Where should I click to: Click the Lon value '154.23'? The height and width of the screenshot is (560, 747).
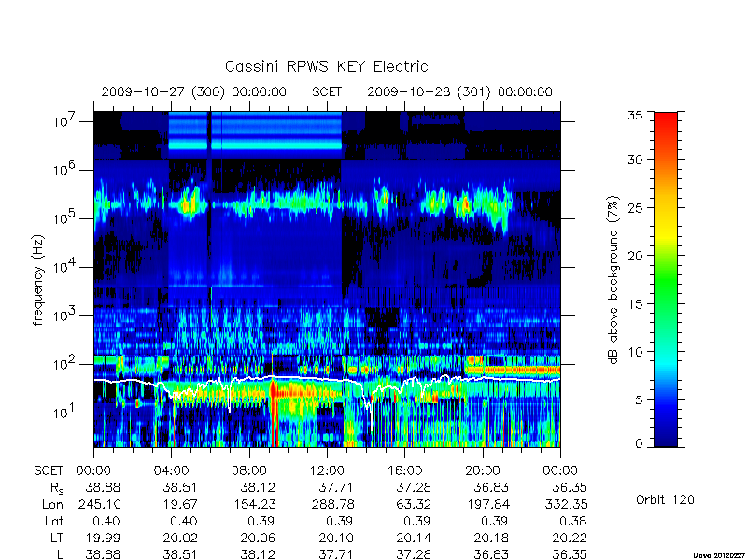[255, 504]
